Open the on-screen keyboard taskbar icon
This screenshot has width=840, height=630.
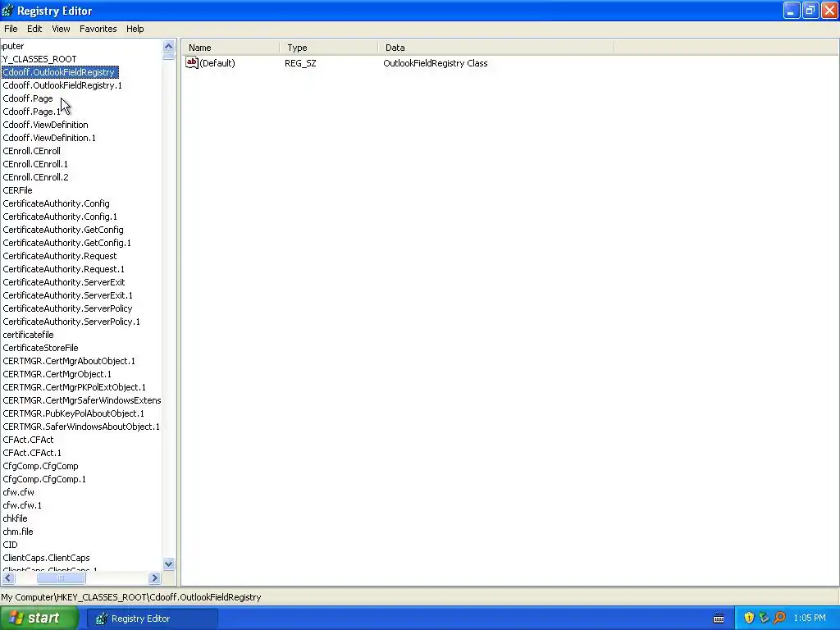point(719,619)
